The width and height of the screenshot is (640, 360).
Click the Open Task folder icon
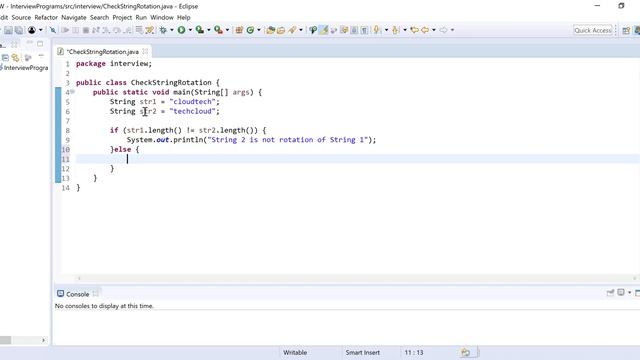[x=281, y=30]
